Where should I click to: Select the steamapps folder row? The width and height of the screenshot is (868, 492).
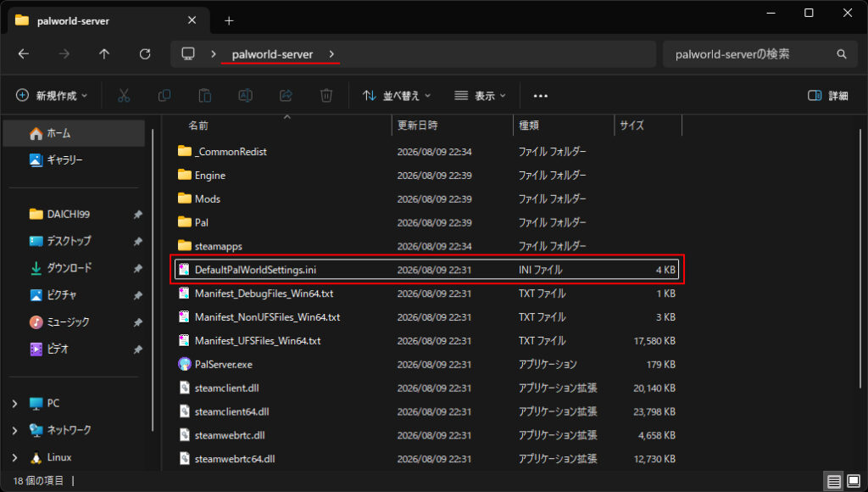427,246
